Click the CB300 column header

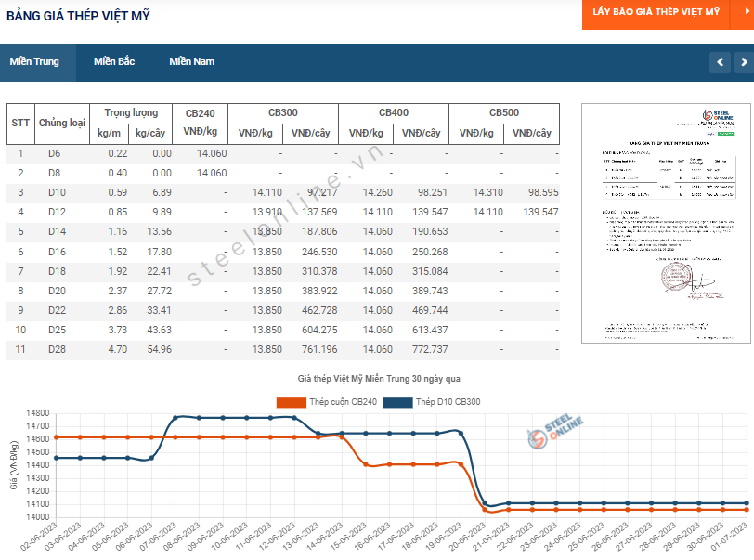point(282,113)
